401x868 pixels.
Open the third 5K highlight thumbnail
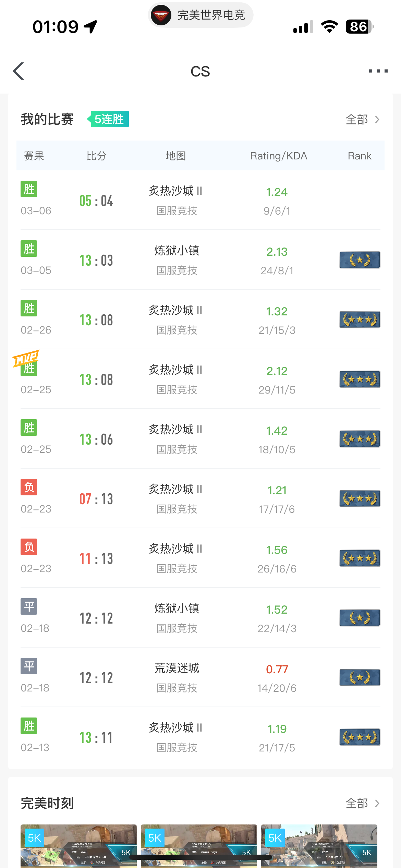pos(319,845)
